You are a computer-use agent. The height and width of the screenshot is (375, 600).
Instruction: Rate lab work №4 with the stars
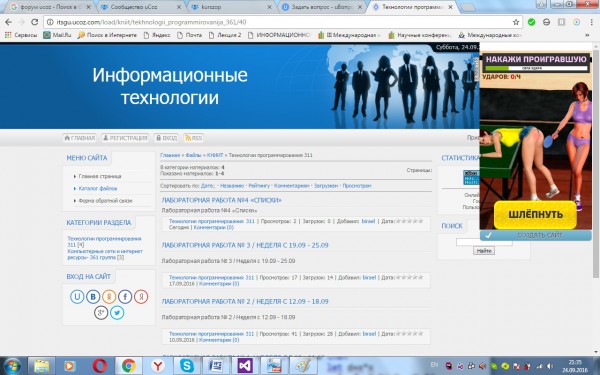click(x=409, y=221)
